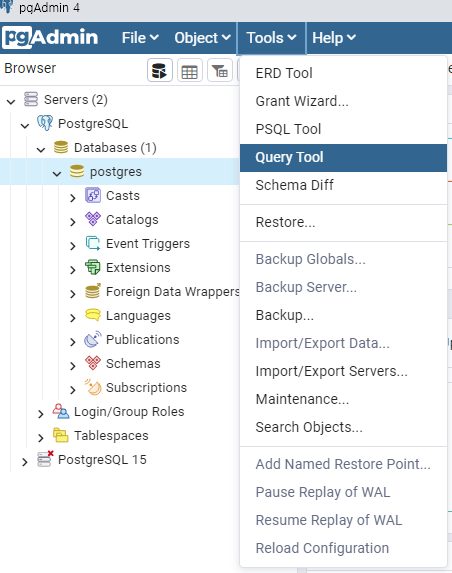Expand the Login/Group Roles node

(x=41, y=414)
